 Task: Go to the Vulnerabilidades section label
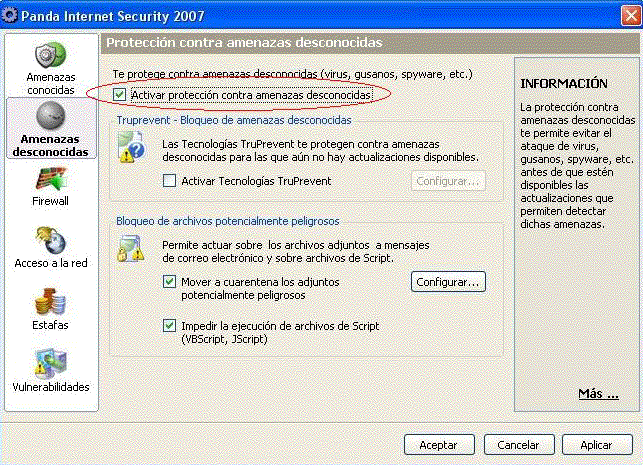50,387
